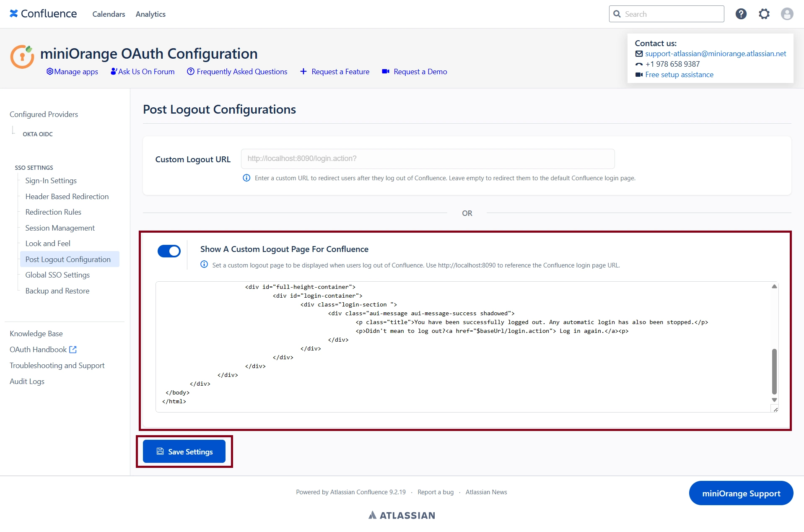
Task: Open Header Based Redirection settings
Action: point(67,196)
